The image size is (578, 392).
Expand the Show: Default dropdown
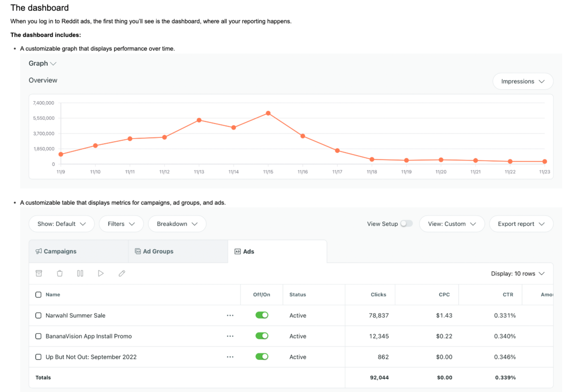62,224
